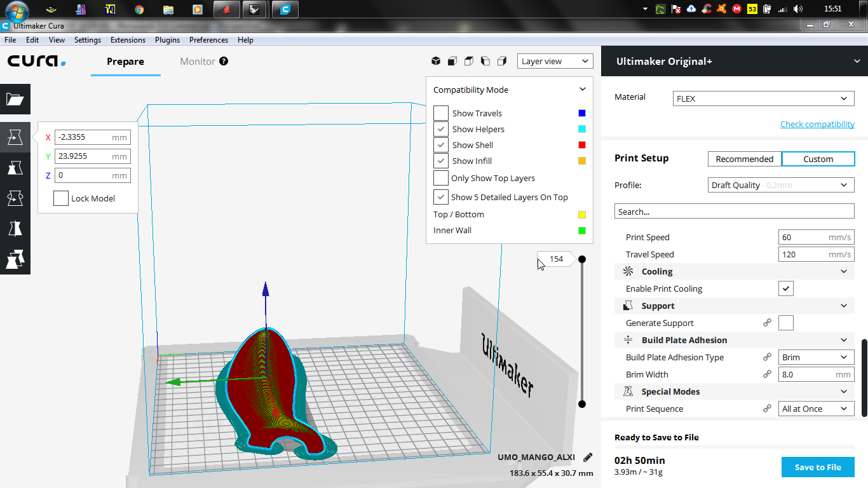Click the right side view cube icon

click(502, 61)
